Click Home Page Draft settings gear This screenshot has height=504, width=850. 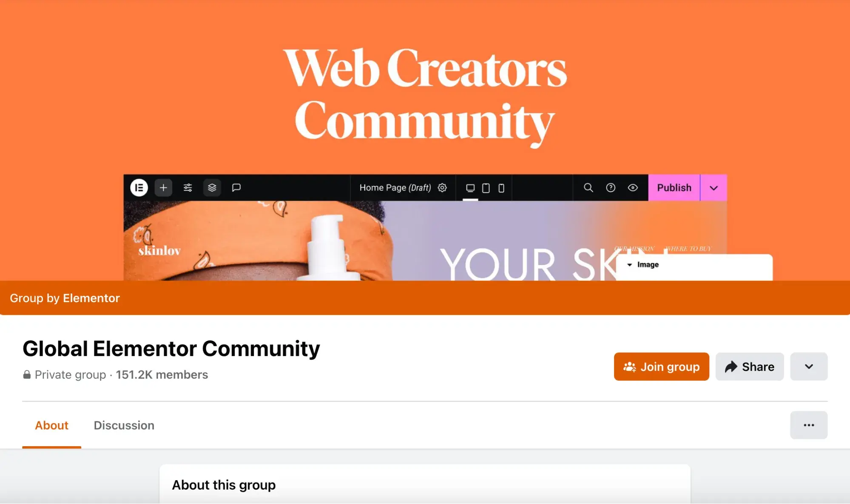[442, 188]
